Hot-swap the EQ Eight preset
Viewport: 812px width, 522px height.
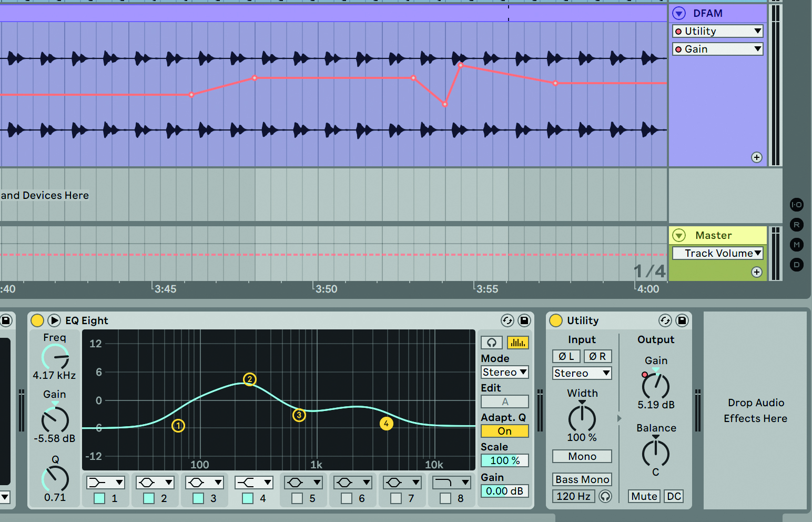point(507,320)
